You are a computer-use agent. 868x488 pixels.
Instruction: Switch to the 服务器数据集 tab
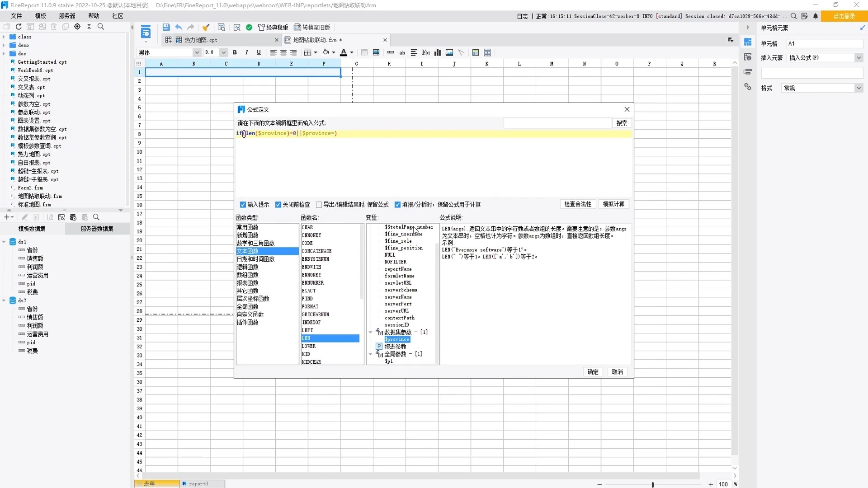click(x=97, y=229)
